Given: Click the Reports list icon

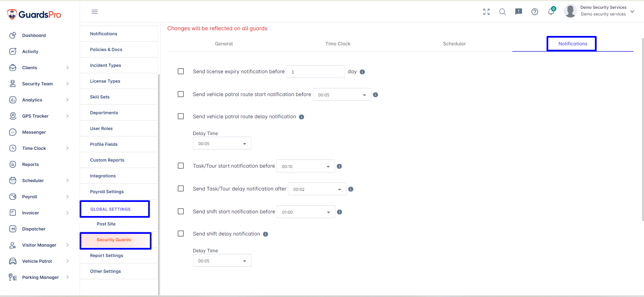Looking at the screenshot, I should tap(13, 164).
